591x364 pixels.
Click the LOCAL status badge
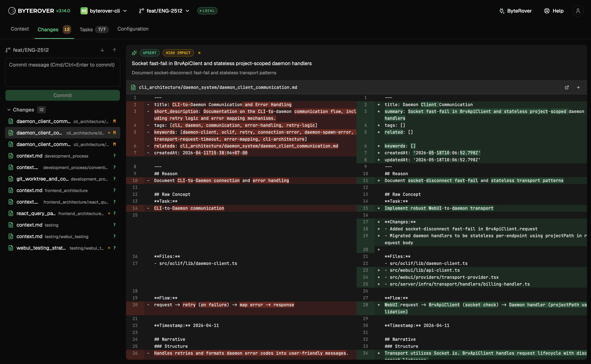[207, 11]
